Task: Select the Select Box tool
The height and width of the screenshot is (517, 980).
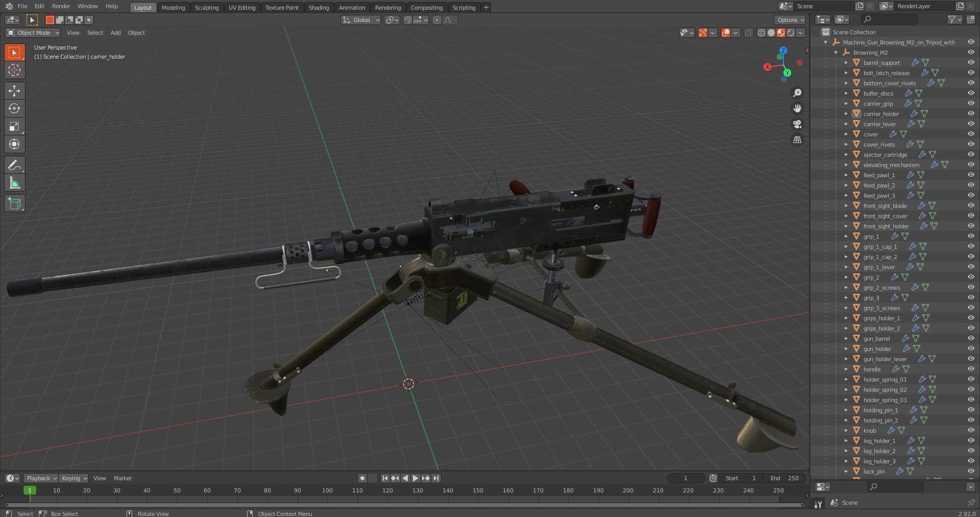Action: click(x=14, y=53)
